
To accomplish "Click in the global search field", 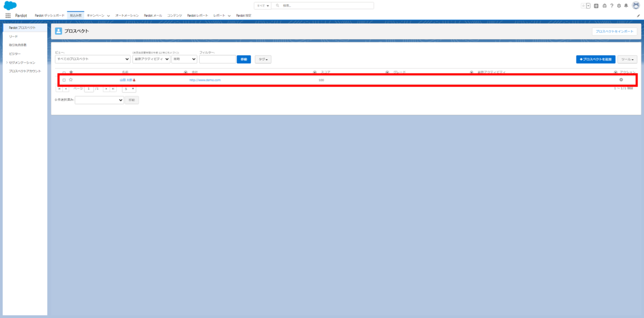I will tap(324, 5).
